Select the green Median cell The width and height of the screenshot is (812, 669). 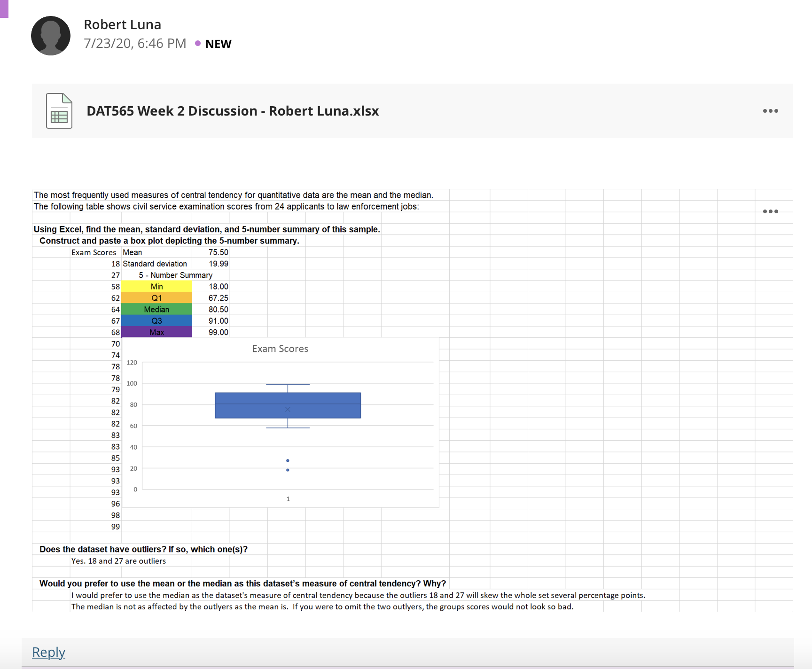tap(156, 310)
